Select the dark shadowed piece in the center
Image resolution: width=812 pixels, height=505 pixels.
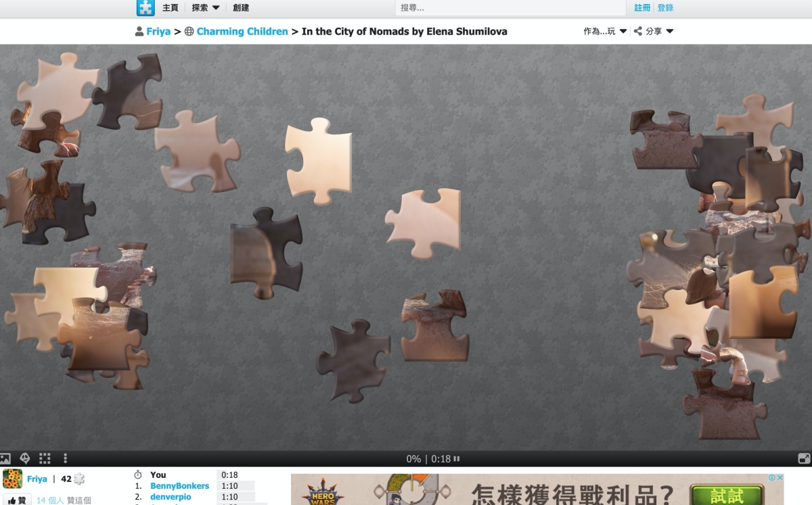pos(265,253)
